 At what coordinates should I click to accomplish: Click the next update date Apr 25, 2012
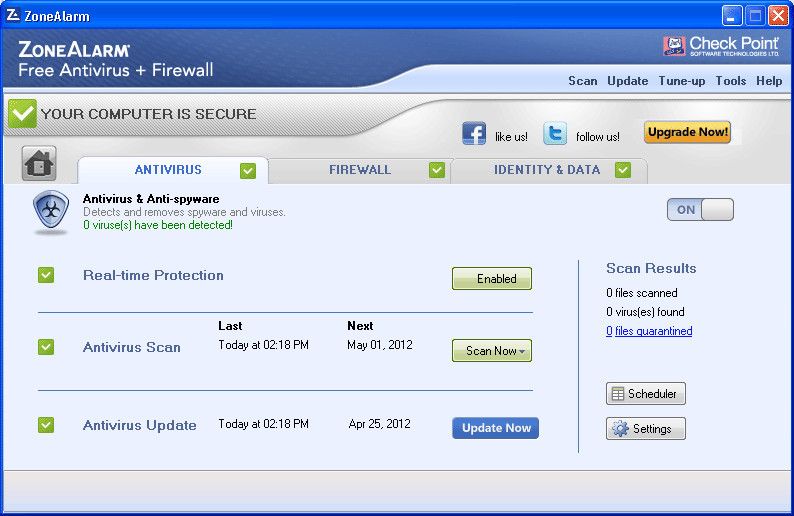[379, 424]
